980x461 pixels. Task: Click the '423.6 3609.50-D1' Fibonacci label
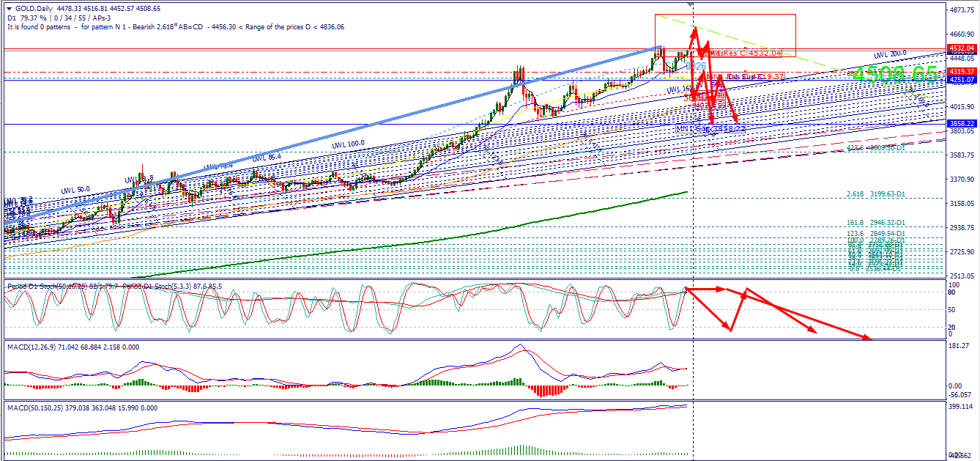875,148
